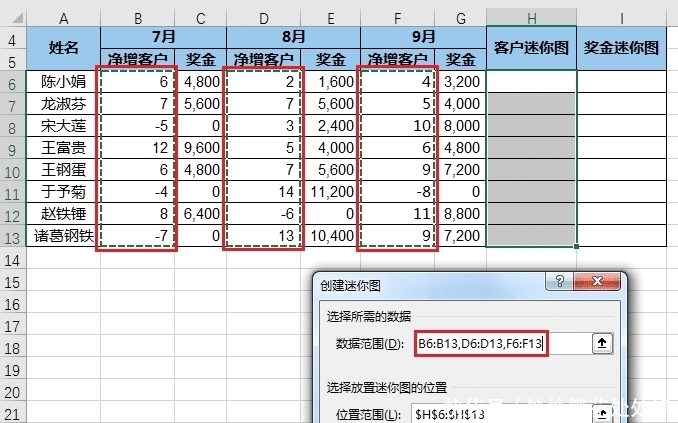Select 7月 奖金 cell for 王富贵
This screenshot has width=678, height=423.
click(x=201, y=147)
